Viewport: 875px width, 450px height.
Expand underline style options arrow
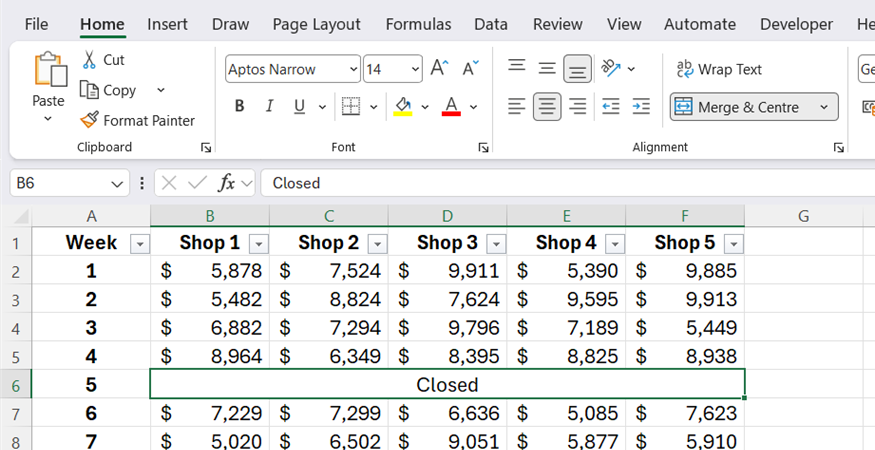point(322,107)
